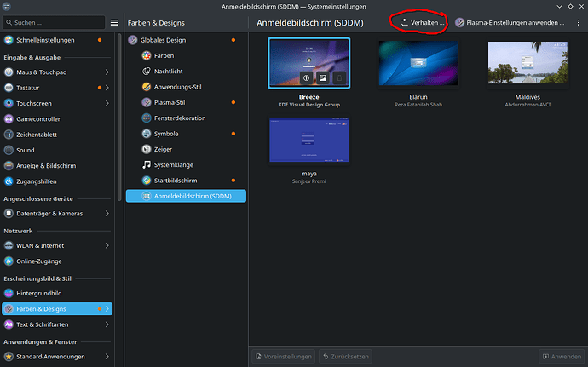Open Standard-Anwendungen settings
Screen dimensions: 588x367
tap(57, 357)
